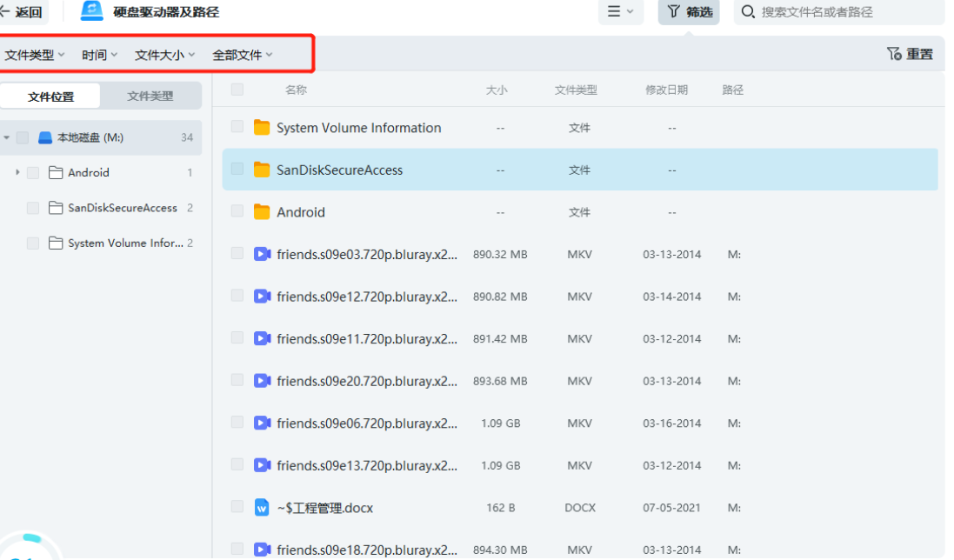Click the Word icon next to ~$工程管理.docx
This screenshot has width=954, height=560.
point(262,508)
